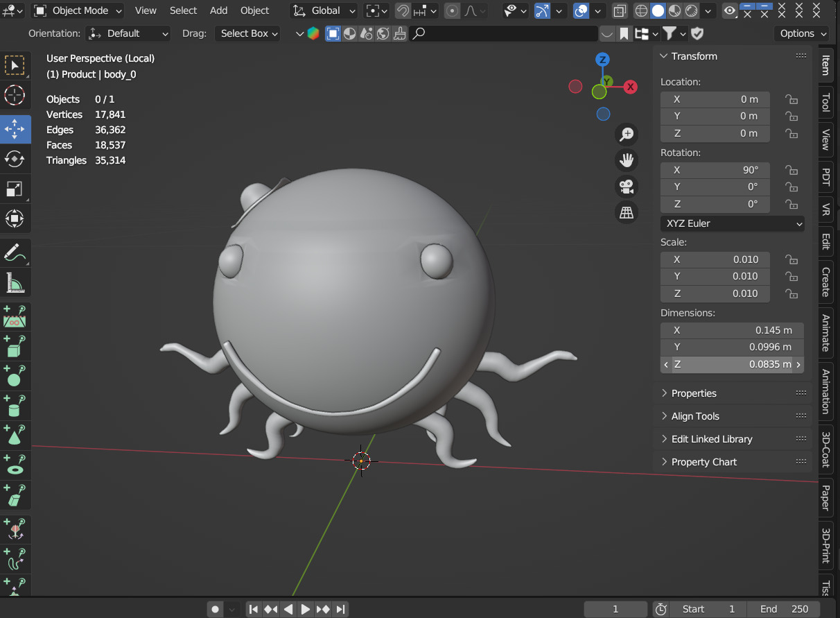Image resolution: width=840 pixels, height=618 pixels.
Task: Click the current frame field showing 1
Action: (615, 609)
